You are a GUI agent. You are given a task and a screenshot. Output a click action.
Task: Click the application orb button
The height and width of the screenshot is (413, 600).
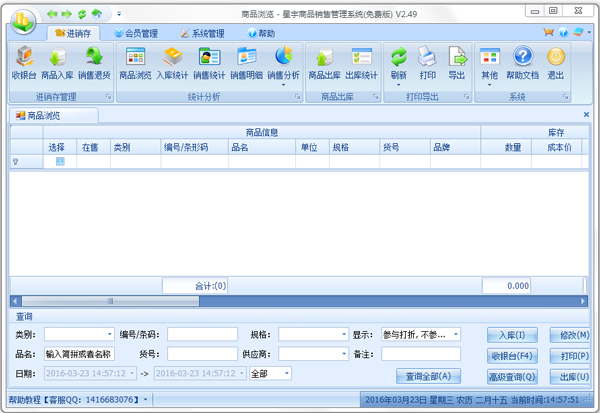tap(23, 21)
